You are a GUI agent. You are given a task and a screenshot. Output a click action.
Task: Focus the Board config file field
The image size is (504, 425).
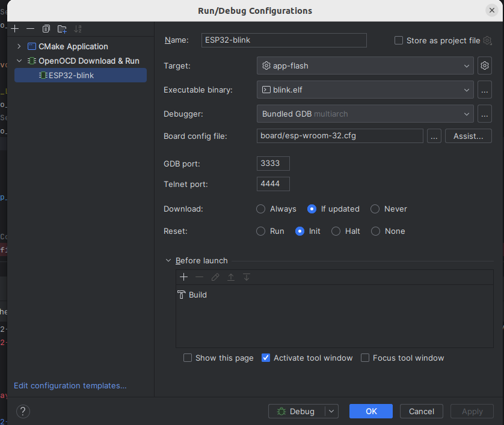[x=340, y=136]
